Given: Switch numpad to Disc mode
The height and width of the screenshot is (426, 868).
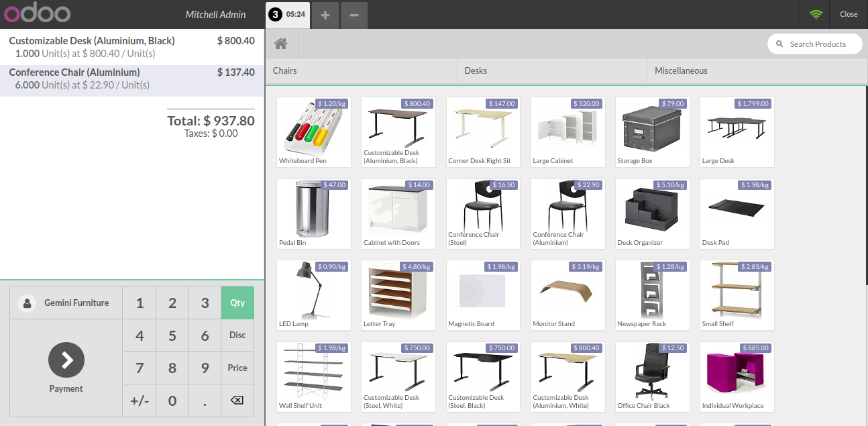Looking at the screenshot, I should tap(237, 335).
